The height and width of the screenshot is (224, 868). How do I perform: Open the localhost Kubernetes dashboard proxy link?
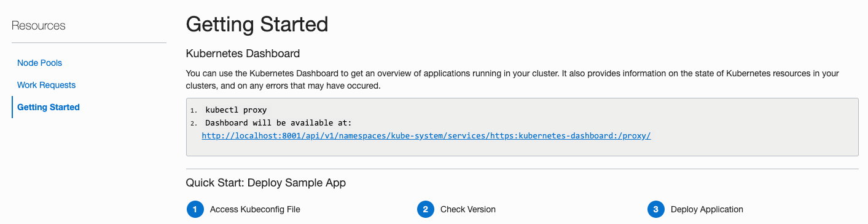[x=426, y=135]
